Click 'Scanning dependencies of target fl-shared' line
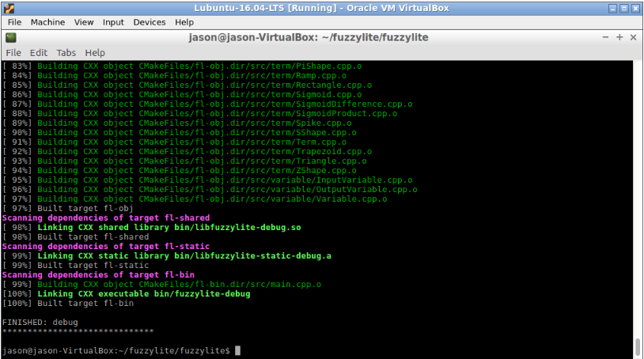Viewport: 644px width, 359px height. (105, 218)
